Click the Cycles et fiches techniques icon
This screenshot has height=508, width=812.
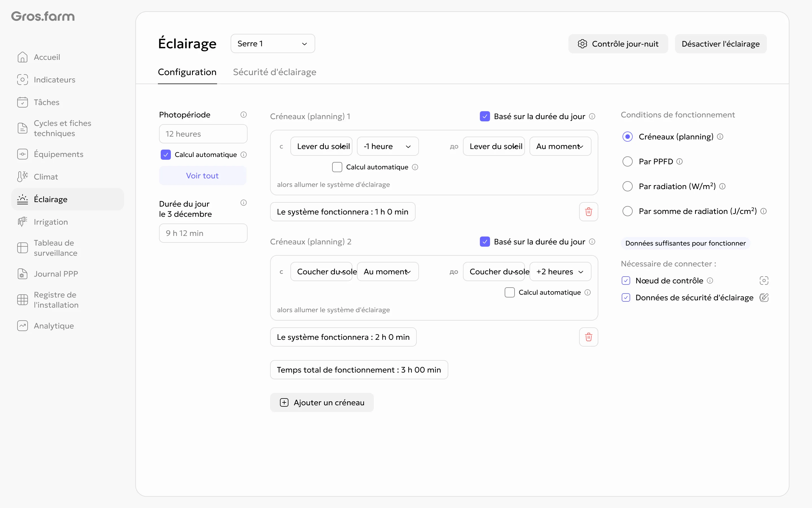click(x=23, y=128)
